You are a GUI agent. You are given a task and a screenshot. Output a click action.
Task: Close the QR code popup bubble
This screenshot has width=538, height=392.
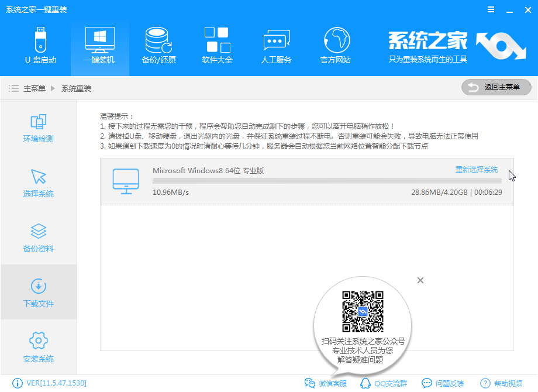click(420, 280)
